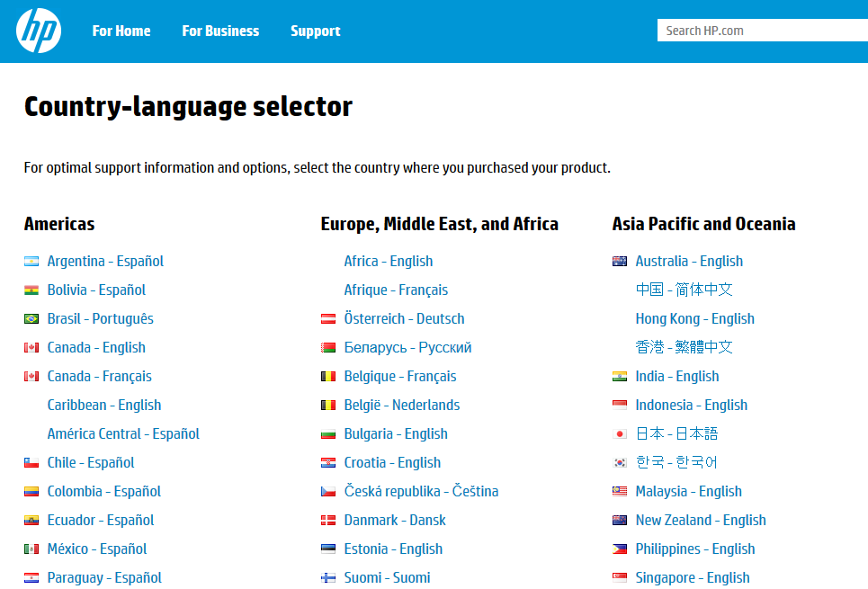Image resolution: width=868 pixels, height=589 pixels.
Task: Click the Indonesia flag icon
Action: (620, 406)
